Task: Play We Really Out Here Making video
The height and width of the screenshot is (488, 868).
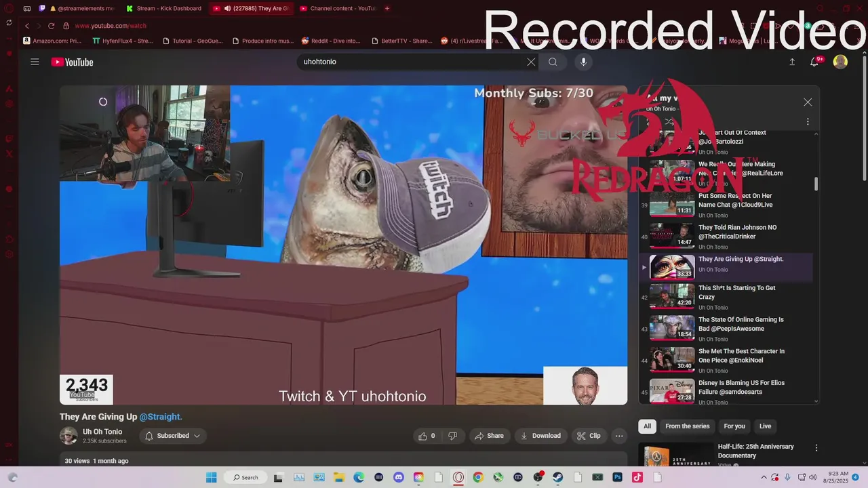Action: click(x=726, y=173)
